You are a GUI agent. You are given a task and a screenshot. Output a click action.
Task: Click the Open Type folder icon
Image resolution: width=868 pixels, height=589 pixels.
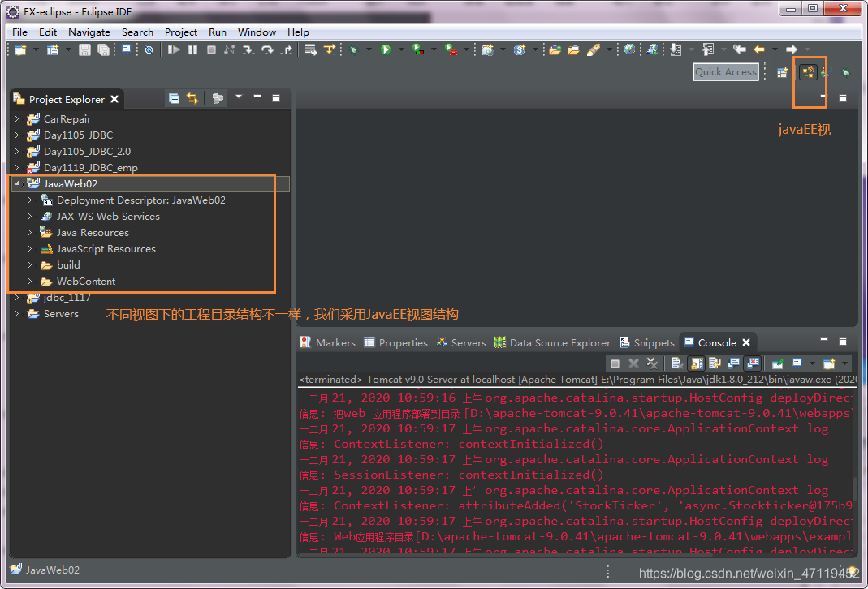[555, 49]
